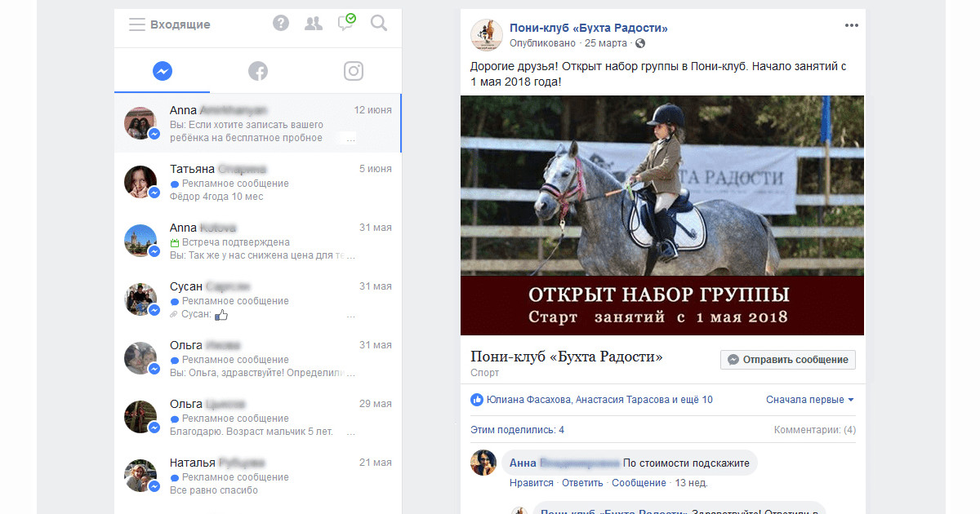Open Ольга conversation dated 29 мая

click(258, 417)
